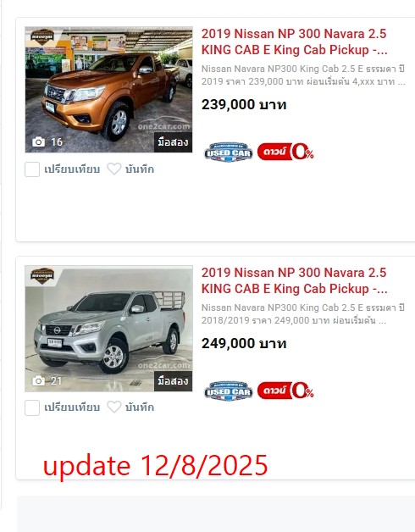Screen dimensions: 415x532
Task: Click heart icon to save silver Navara
Action: (114, 407)
